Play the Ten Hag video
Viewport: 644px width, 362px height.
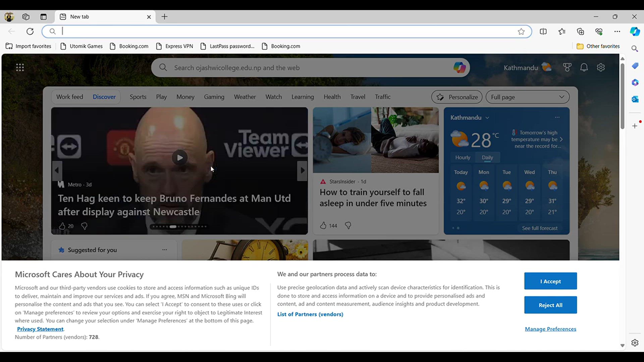click(180, 158)
